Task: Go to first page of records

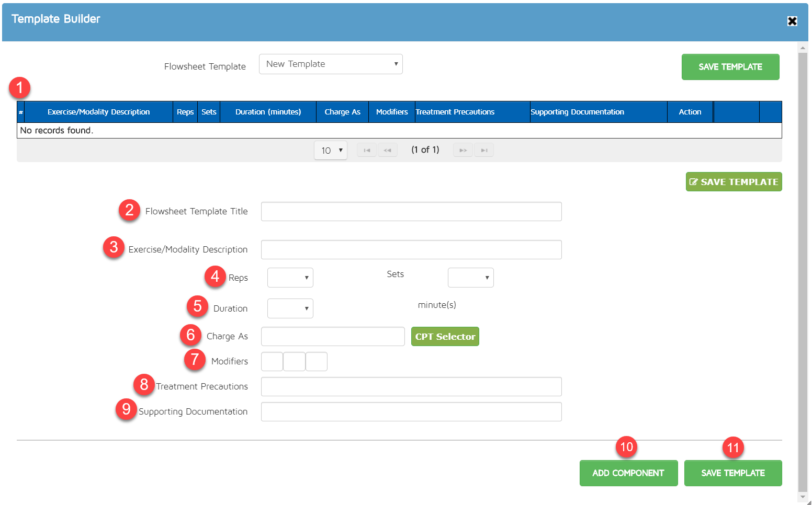Action: click(367, 151)
